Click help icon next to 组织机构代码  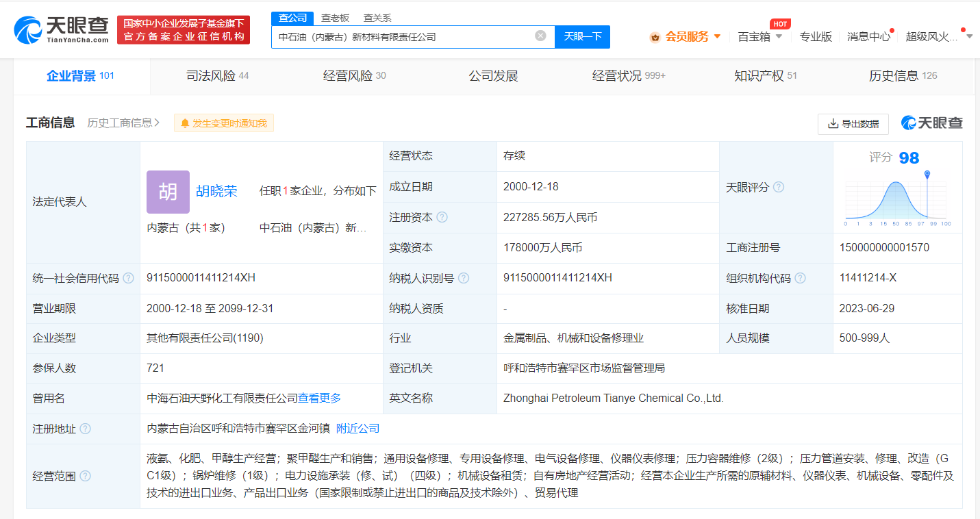pos(800,279)
